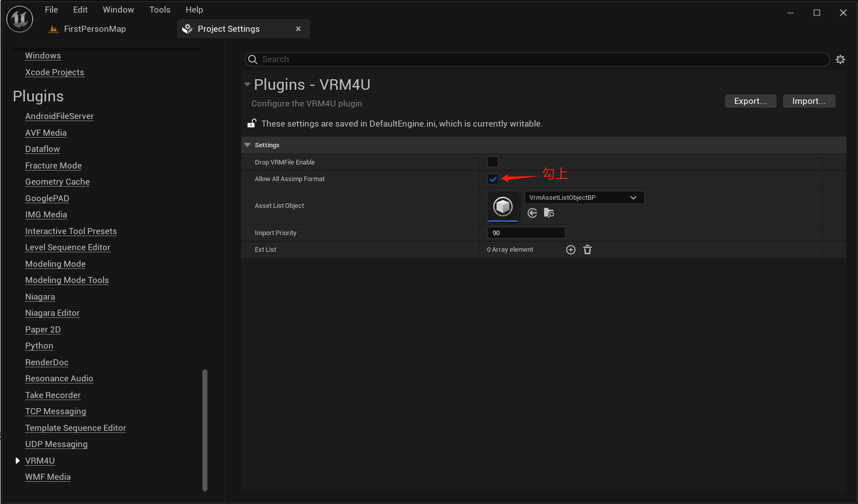The image size is (858, 504).
Task: Click the Export... button
Action: 750,101
